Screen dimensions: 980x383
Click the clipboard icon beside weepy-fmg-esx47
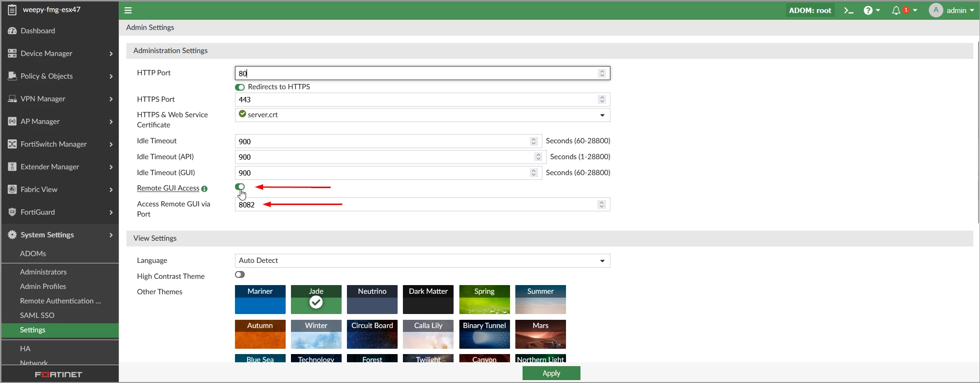12,10
